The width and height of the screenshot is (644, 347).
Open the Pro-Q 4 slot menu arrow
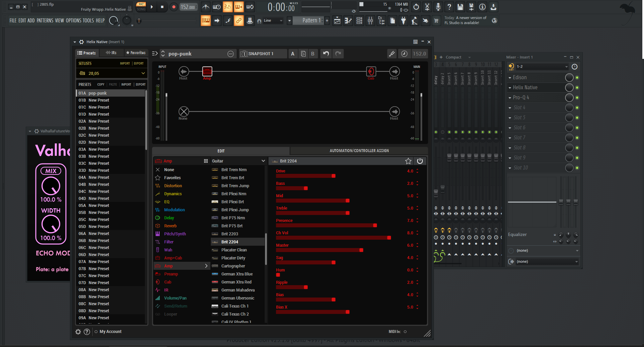[510, 98]
